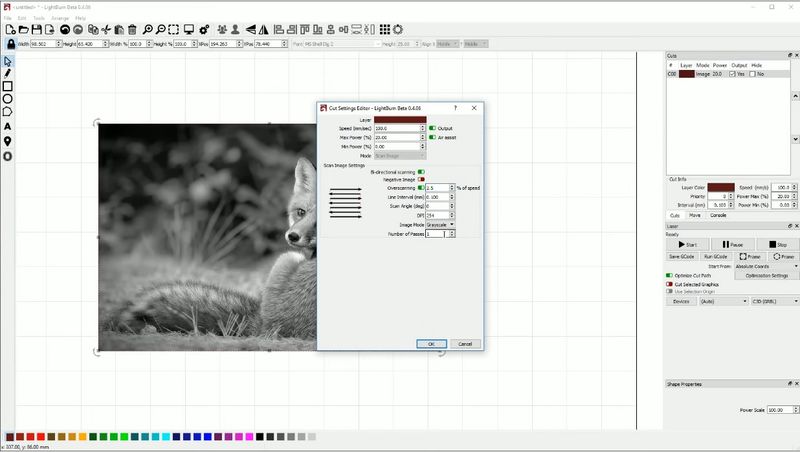Click OK in Cut Settings Editor

click(x=431, y=343)
